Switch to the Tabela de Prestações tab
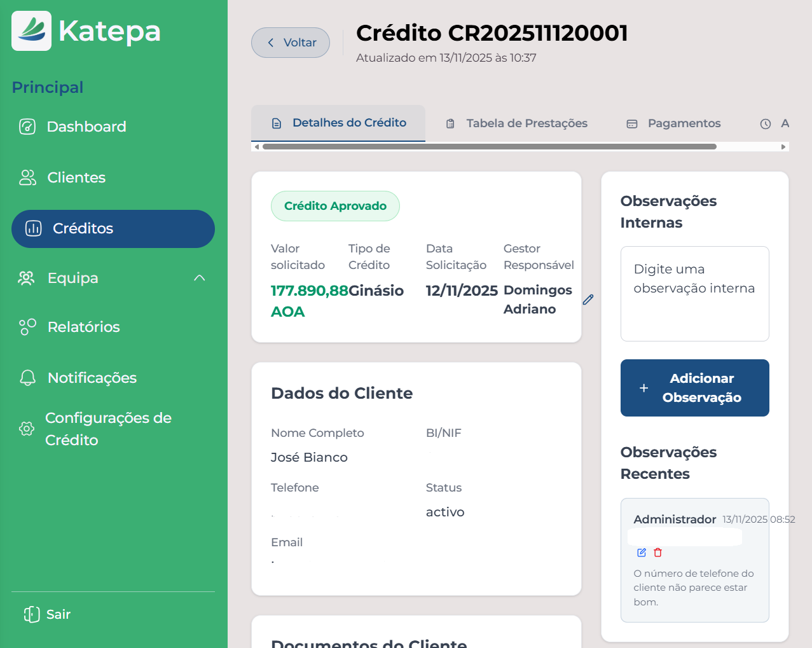This screenshot has width=812, height=648. [526, 123]
